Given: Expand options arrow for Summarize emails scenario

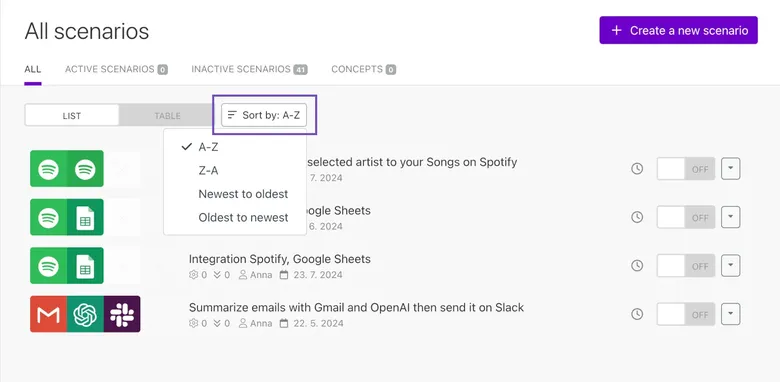Looking at the screenshot, I should [731, 314].
